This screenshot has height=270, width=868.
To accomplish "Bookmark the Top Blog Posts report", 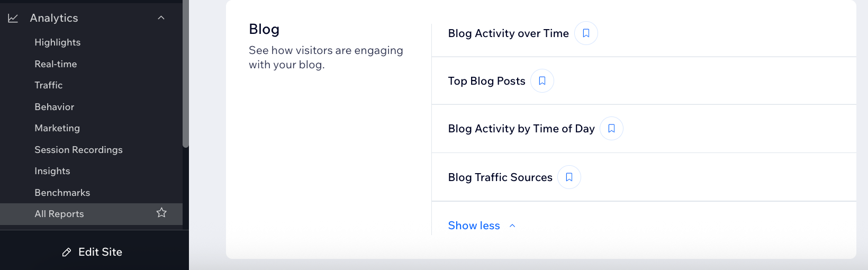I will click(542, 81).
